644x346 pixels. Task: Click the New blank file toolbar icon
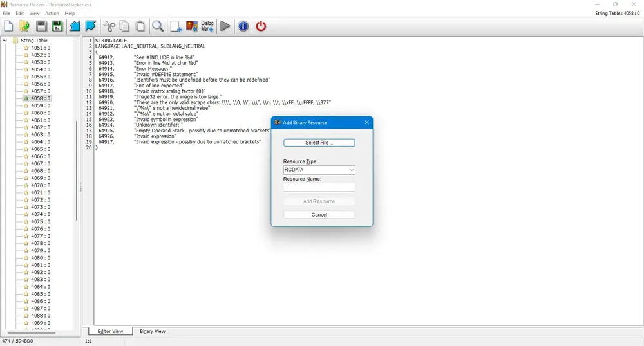click(8, 26)
